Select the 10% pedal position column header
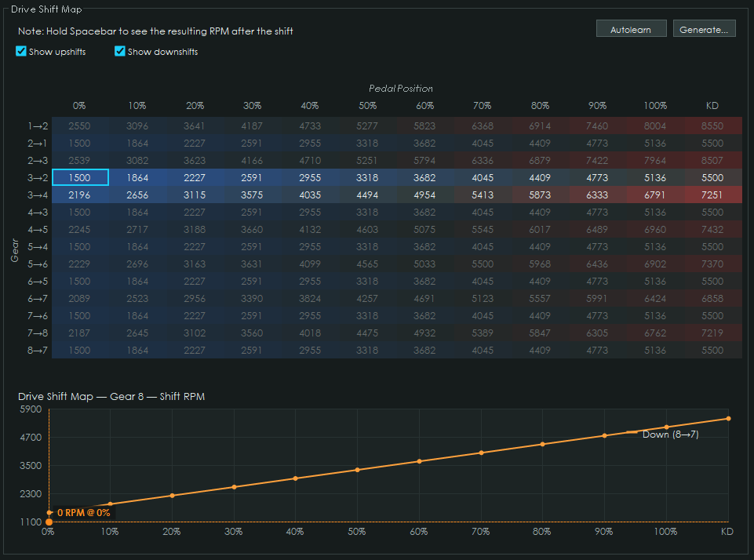Image resolution: width=754 pixels, height=560 pixels. (137, 106)
